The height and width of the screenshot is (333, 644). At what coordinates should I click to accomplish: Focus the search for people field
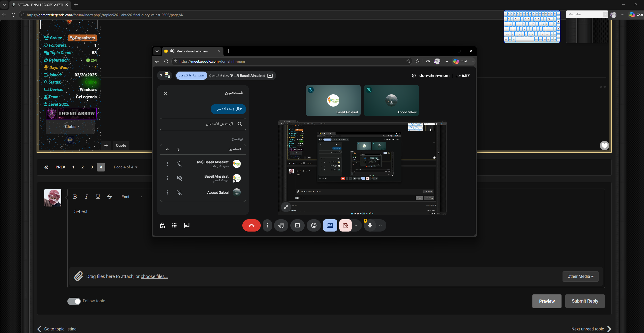tap(203, 124)
